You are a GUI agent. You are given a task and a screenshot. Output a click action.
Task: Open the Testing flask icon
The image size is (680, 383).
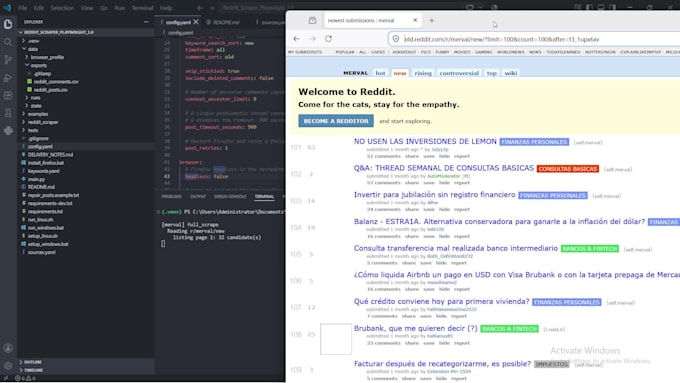point(8,113)
